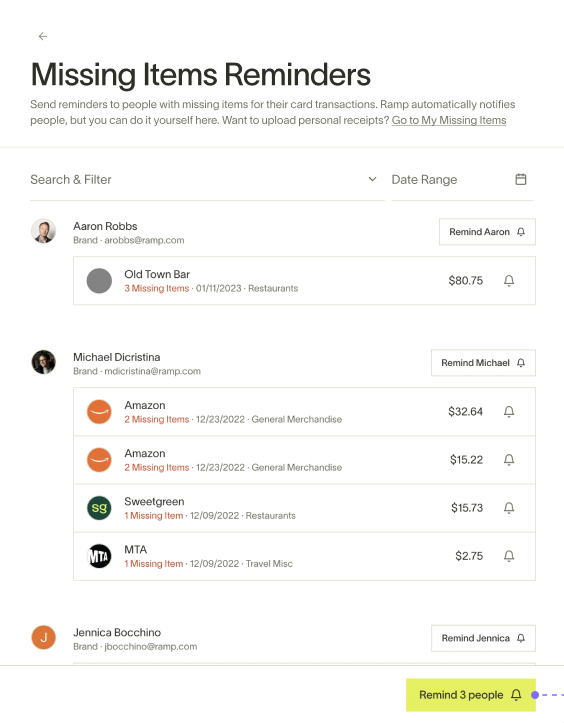Follow the Go to My Missing Items link
Viewport: 564px width, 723px height.
[449, 120]
